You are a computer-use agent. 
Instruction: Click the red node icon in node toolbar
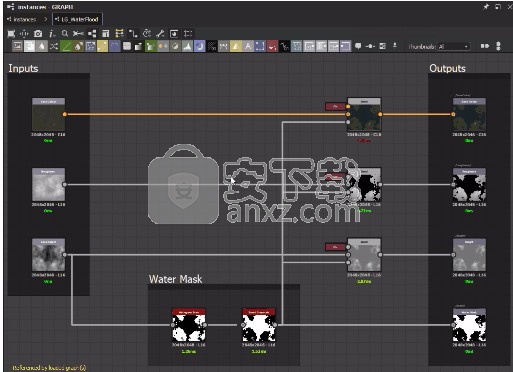coord(272,46)
